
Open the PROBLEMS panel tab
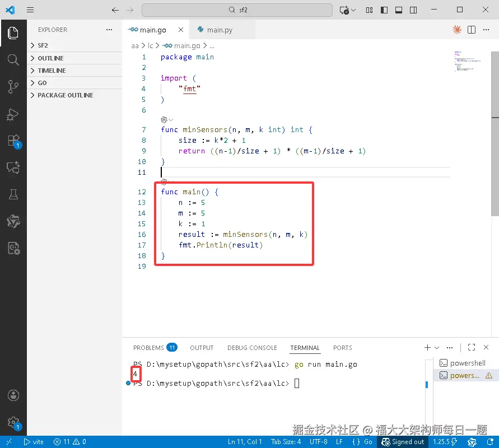coord(155,347)
